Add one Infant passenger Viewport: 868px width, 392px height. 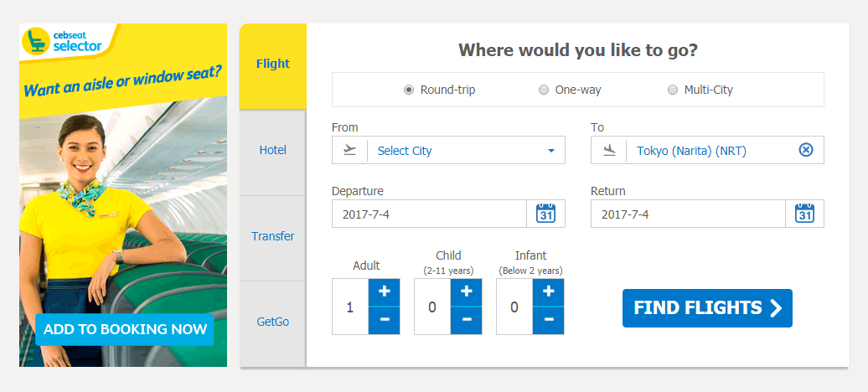click(x=549, y=292)
